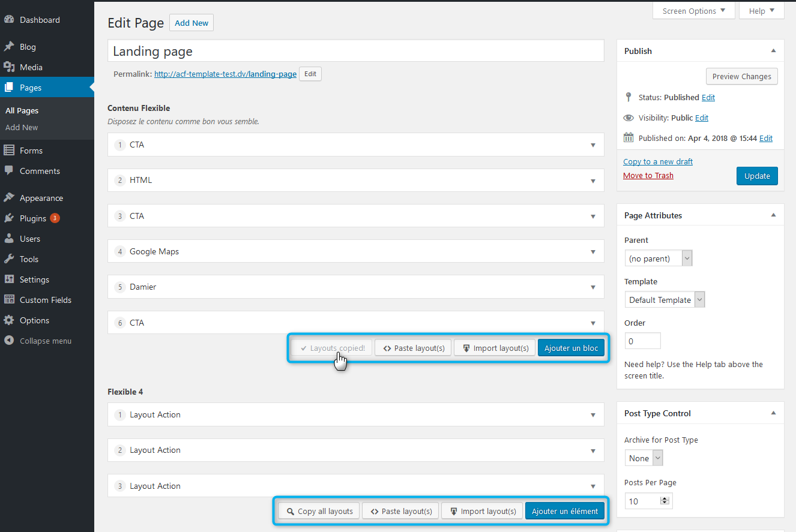The width and height of the screenshot is (796, 532).
Task: Open the Help tab
Action: (762, 11)
